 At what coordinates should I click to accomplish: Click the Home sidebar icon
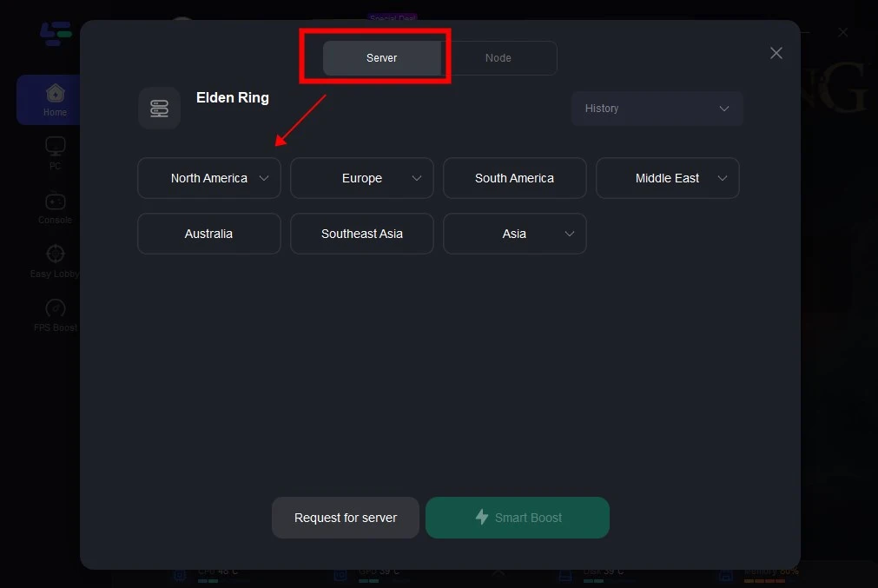tap(55, 94)
